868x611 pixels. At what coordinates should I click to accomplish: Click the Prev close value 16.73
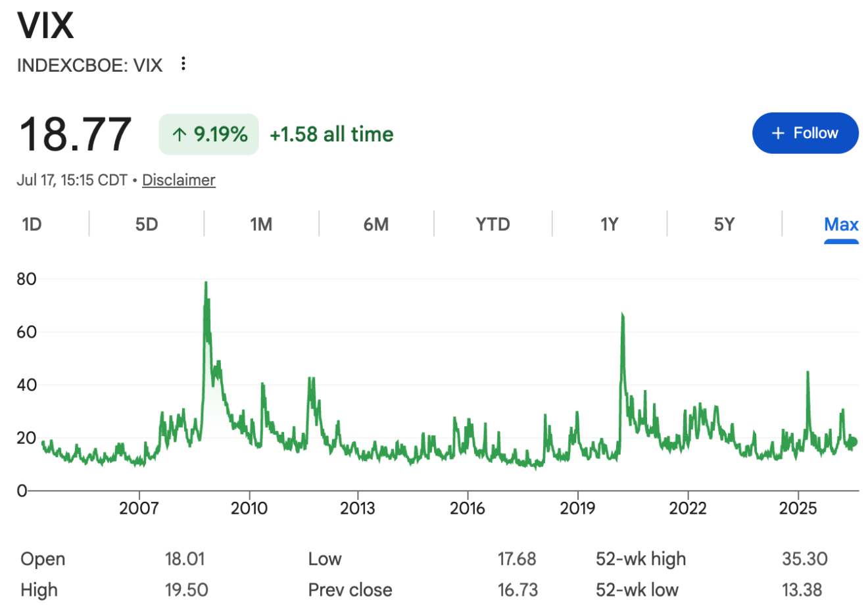click(518, 590)
